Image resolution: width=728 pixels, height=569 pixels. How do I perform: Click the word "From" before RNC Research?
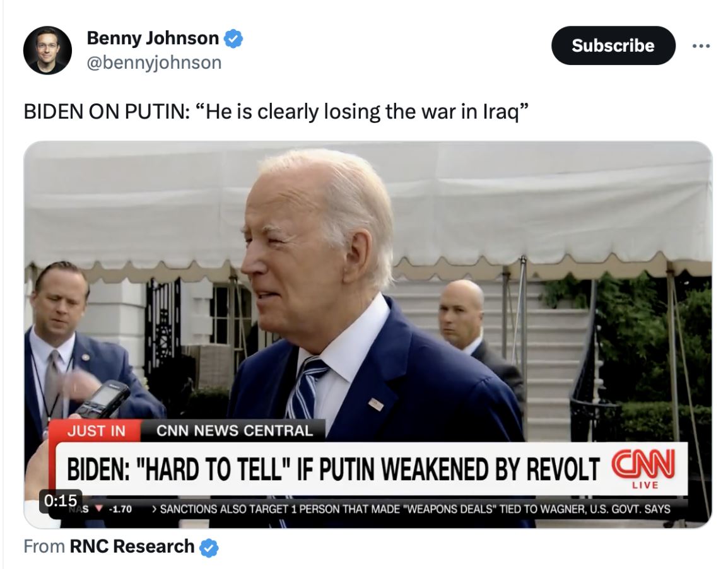pos(44,546)
